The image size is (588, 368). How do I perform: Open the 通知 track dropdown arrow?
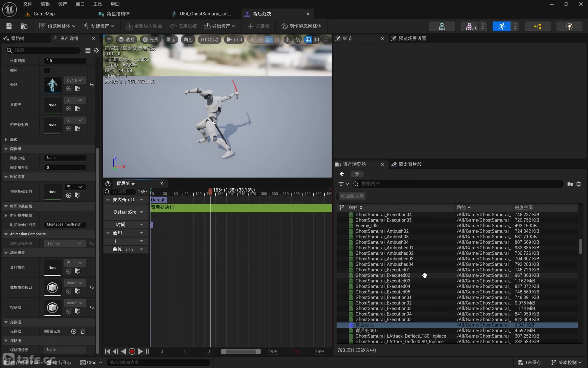click(141, 233)
